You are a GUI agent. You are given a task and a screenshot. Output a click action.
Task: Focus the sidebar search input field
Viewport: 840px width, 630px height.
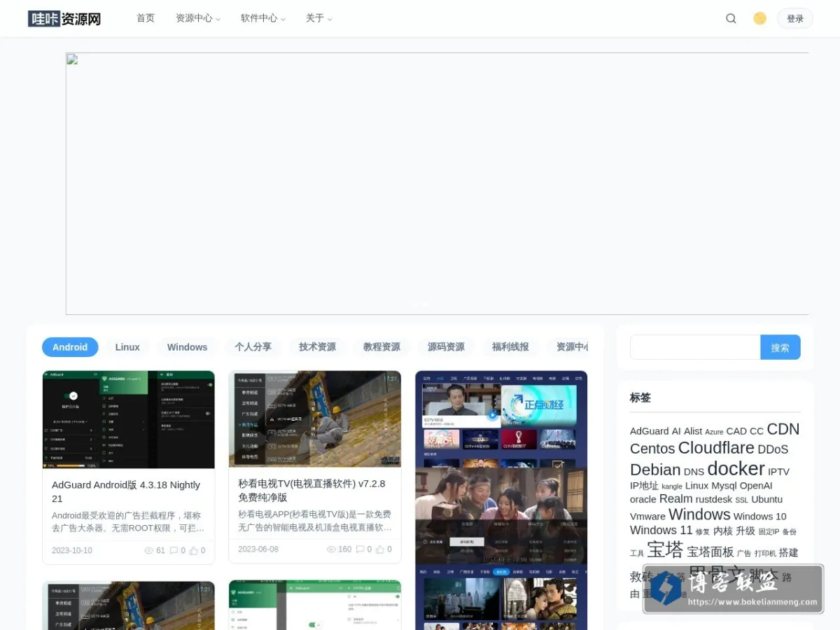(x=695, y=347)
